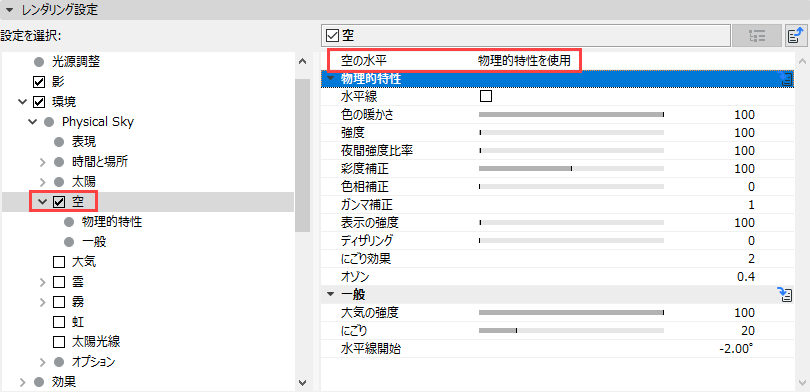The width and height of the screenshot is (810, 392).
Task: Toggle the 空 checkbox in the top field
Action: pyautogui.click(x=333, y=36)
